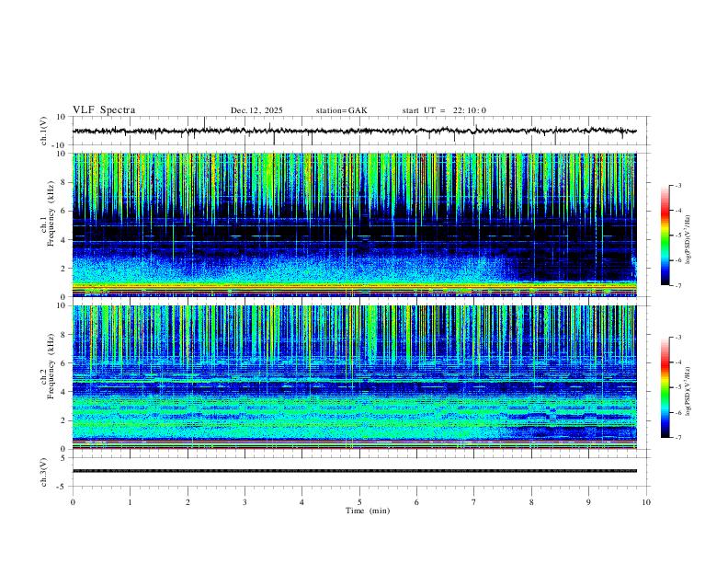Click time axis tick label "9"
Screen dimensions: 728x563
click(588, 502)
